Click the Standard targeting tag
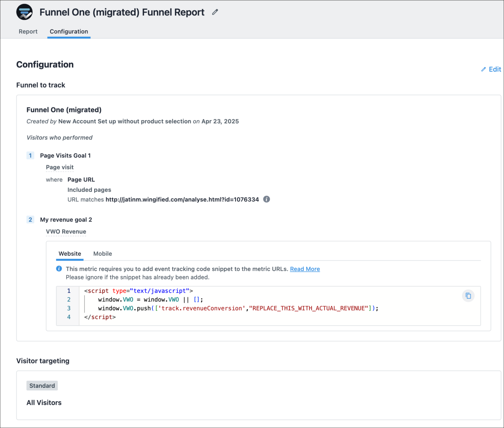504x428 pixels. pos(42,386)
